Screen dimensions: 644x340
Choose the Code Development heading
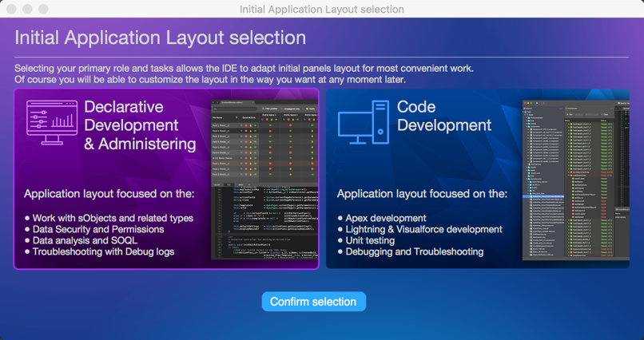point(444,116)
